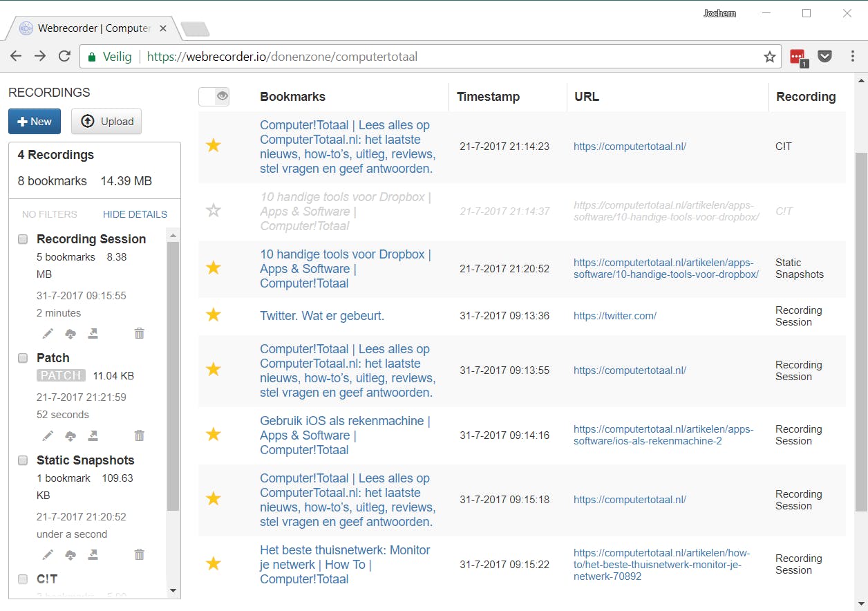Image resolution: width=868 pixels, height=611 pixels.
Task: Switch to the Webrecorder browser tab
Action: pyautogui.click(x=90, y=28)
